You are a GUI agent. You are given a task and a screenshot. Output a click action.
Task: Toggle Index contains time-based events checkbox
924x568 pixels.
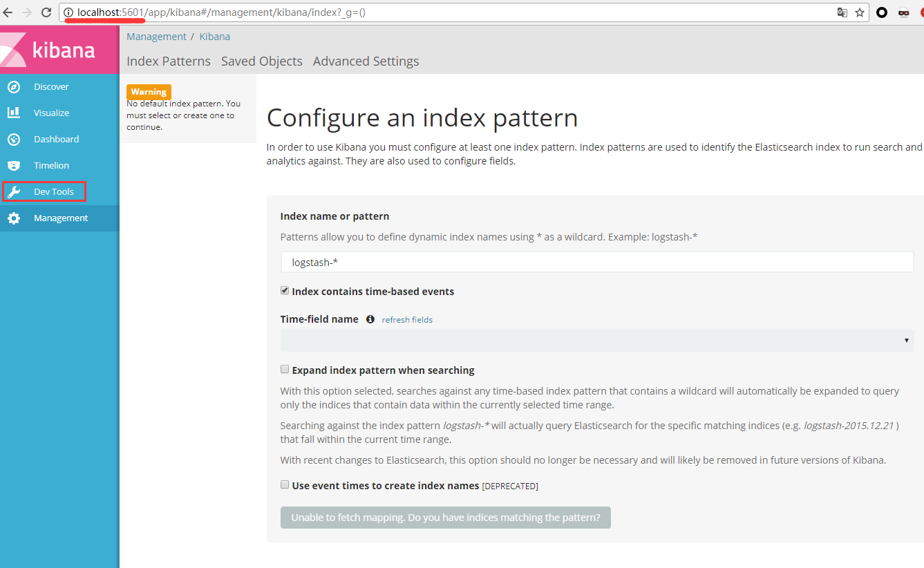pos(285,291)
